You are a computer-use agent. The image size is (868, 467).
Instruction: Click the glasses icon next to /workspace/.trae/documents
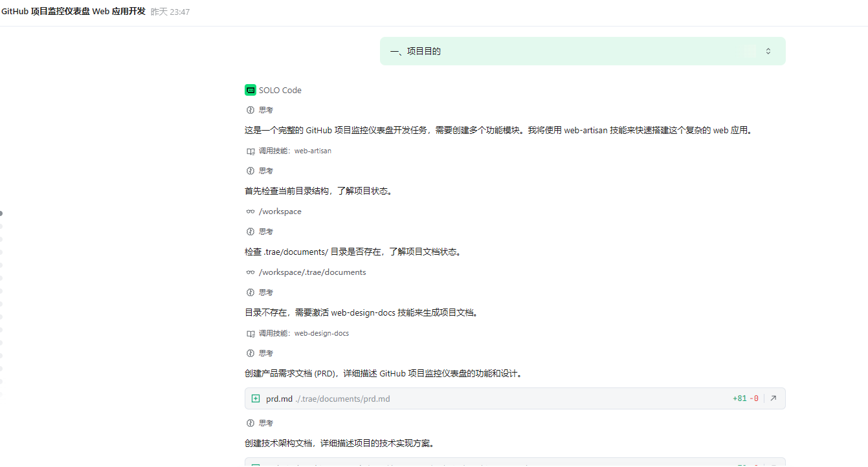pyautogui.click(x=250, y=272)
